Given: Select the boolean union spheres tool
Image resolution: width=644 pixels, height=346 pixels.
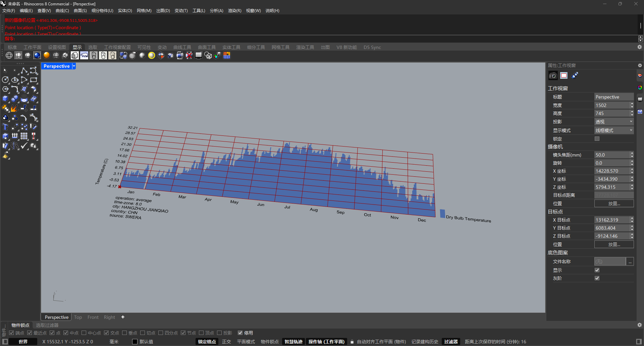Looking at the screenshot, I should coord(15,99).
